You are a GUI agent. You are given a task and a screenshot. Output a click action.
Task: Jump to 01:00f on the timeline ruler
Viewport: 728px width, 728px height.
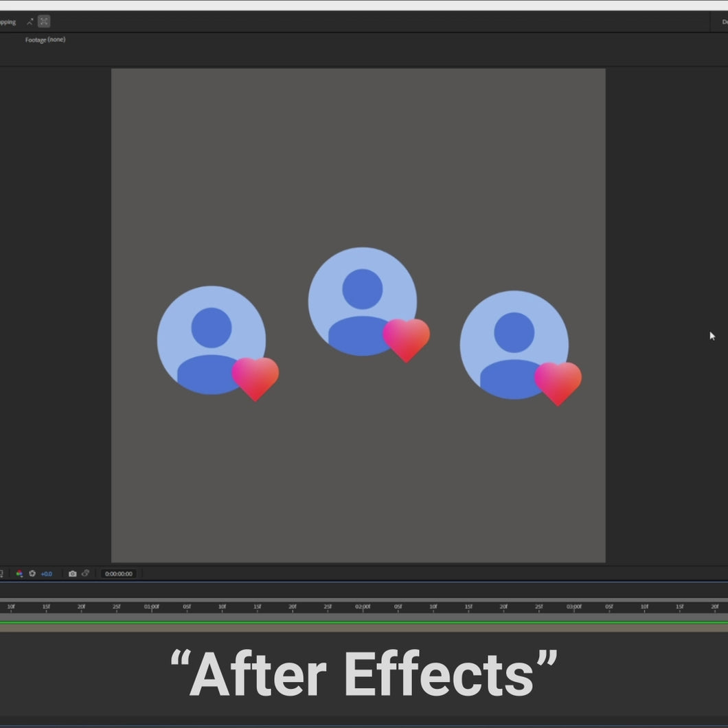tap(152, 607)
